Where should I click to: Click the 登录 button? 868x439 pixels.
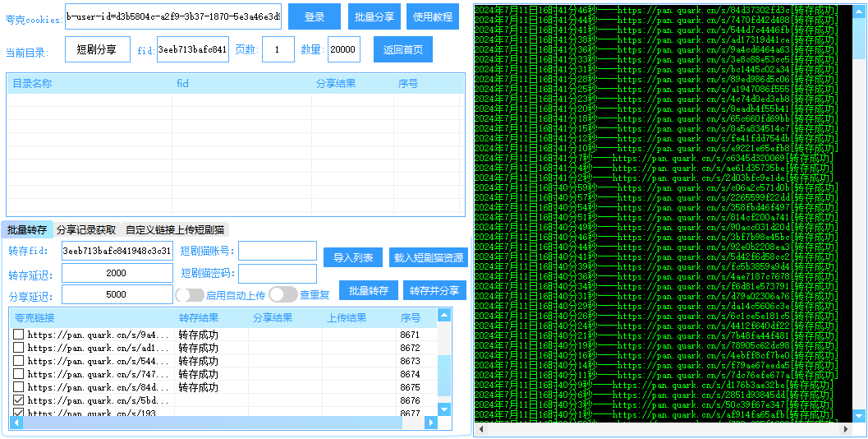pyautogui.click(x=314, y=16)
